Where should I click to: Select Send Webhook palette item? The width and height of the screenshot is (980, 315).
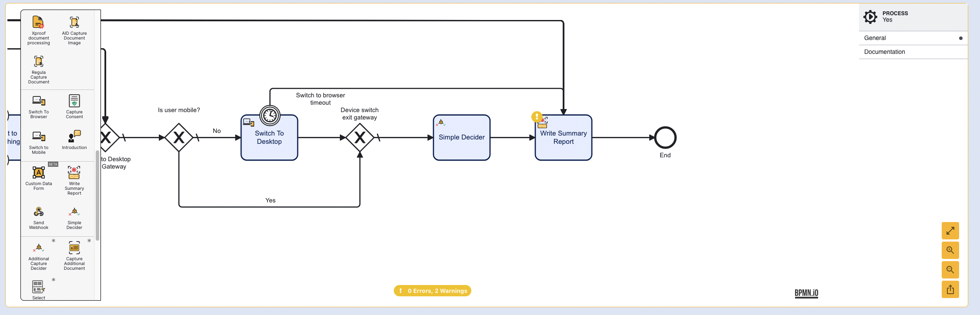(x=39, y=218)
